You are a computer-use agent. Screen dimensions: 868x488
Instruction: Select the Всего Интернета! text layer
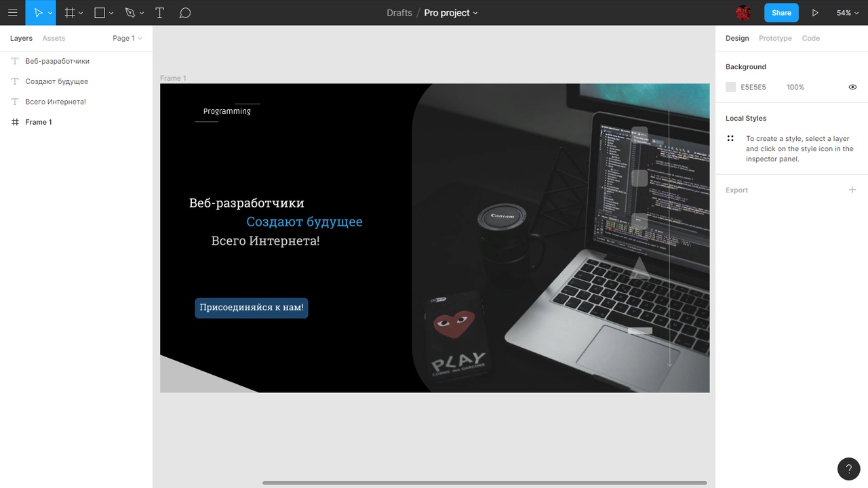click(x=76, y=102)
